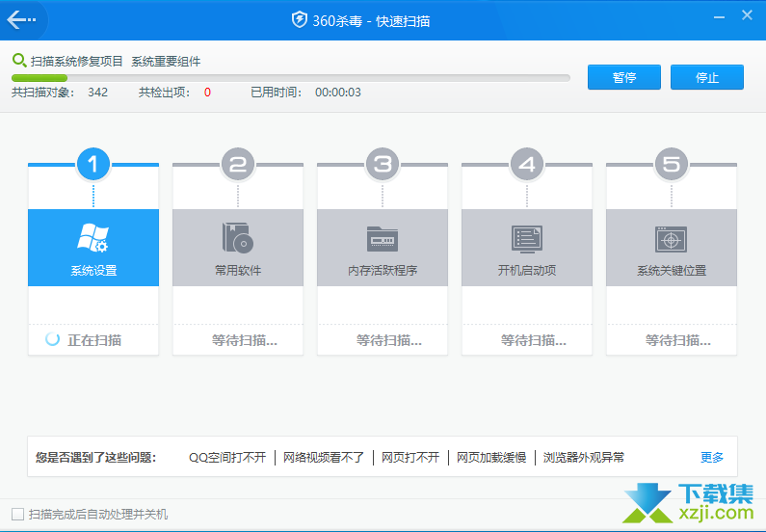This screenshot has width=766, height=532.
Task: Click the startup items monitor icon
Action: [x=527, y=239]
